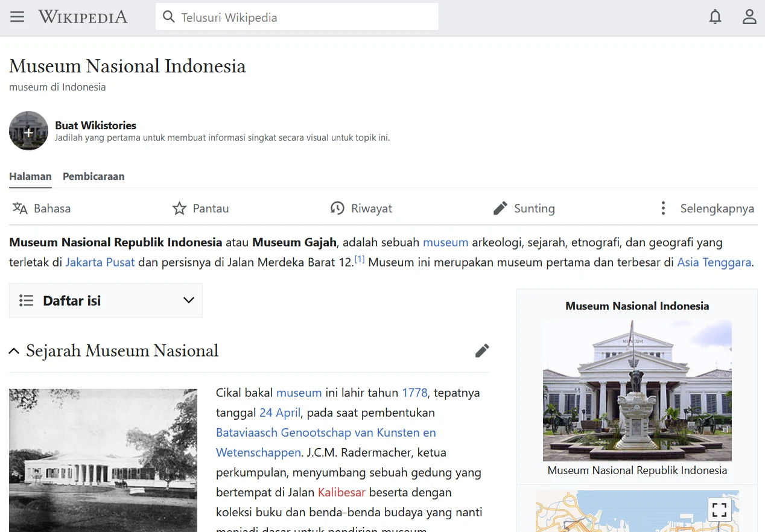Open the red Kalibesar link

(x=341, y=492)
